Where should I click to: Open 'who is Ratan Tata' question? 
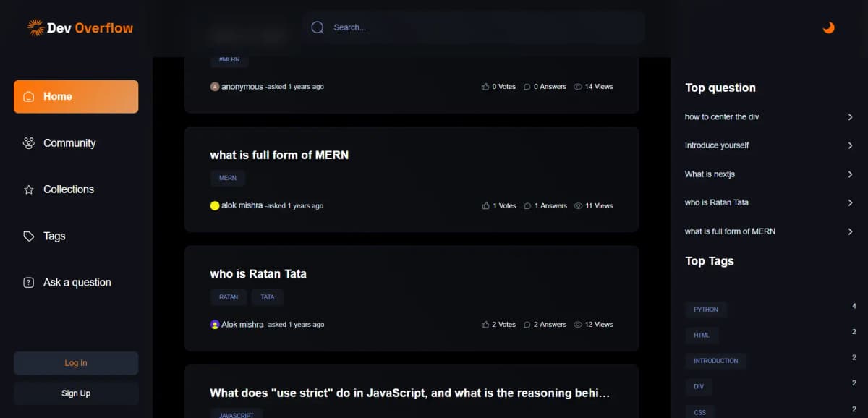[258, 274]
